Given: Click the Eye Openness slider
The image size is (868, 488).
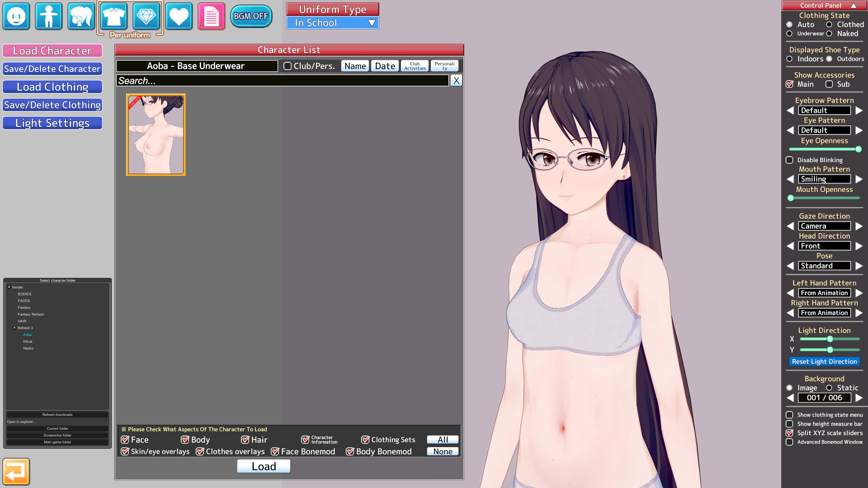Looking at the screenshot, I should [x=824, y=149].
